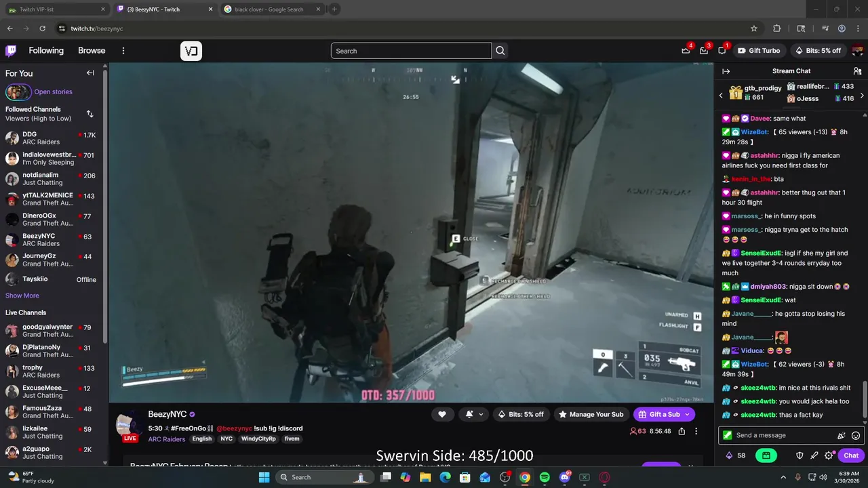This screenshot has height=488, width=868.
Task: Click the heart follow button
Action: (442, 414)
